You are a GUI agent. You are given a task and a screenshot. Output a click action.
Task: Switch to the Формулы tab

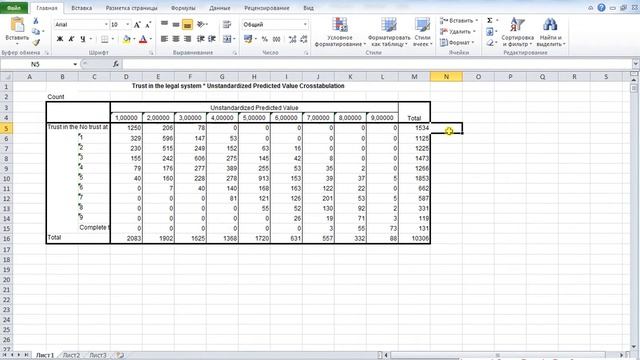pos(183,8)
